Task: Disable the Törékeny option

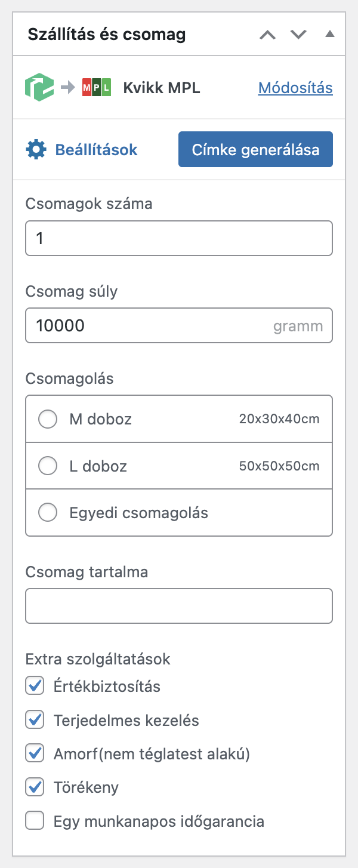Action: pos(35,787)
